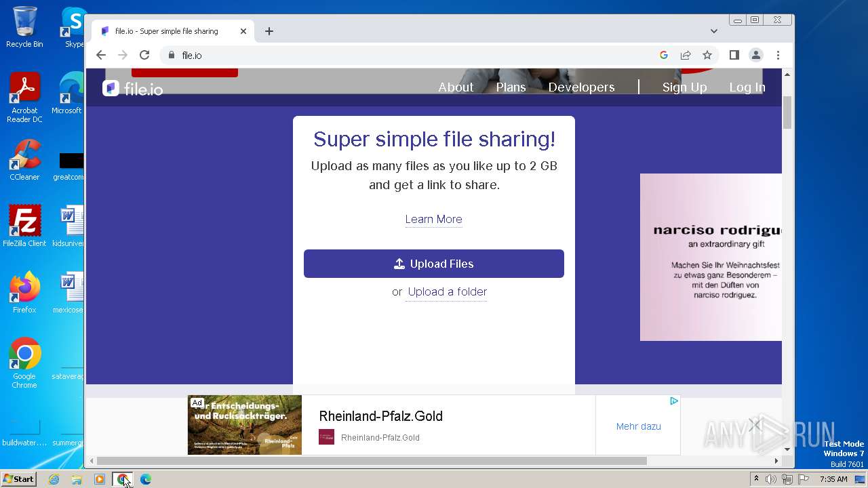The height and width of the screenshot is (488, 868).
Task: Open Internet Explorer from taskbar
Action: coord(54,479)
